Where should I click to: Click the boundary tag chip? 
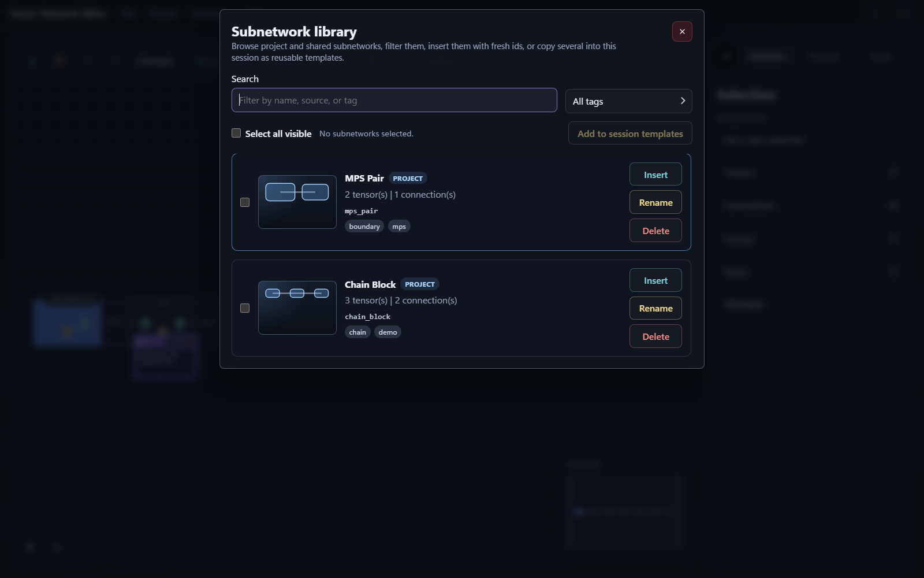[x=364, y=227]
